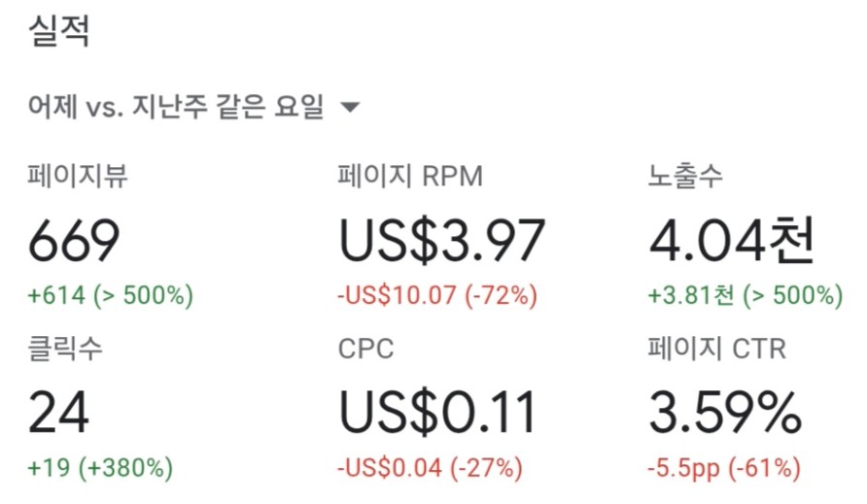Select the 클릭수 metric label
Screen dimensions: 867x504
(x=65, y=349)
